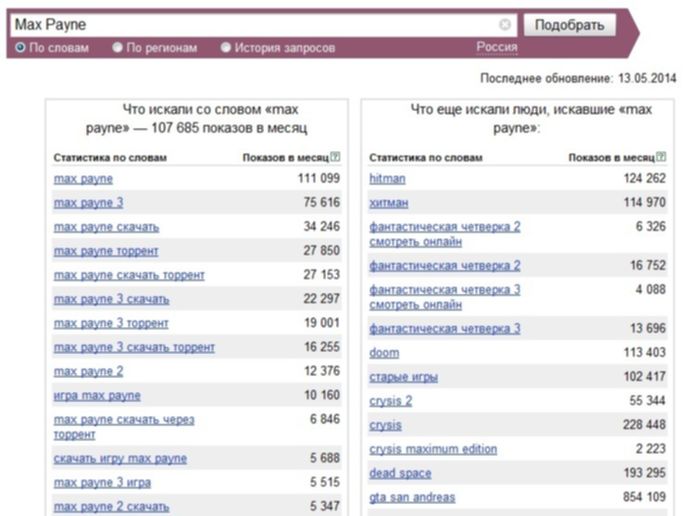Click the 75 616 impressions value

322,202
